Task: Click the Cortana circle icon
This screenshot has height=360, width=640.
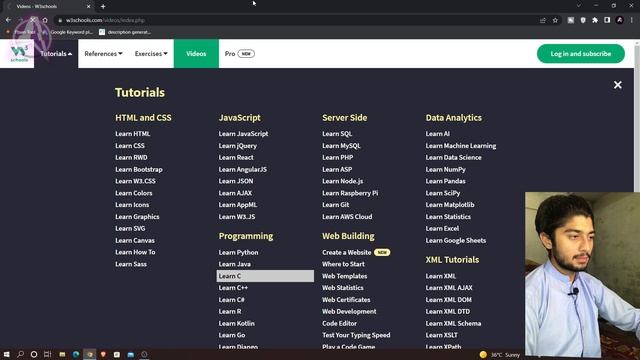Action: pos(34,354)
